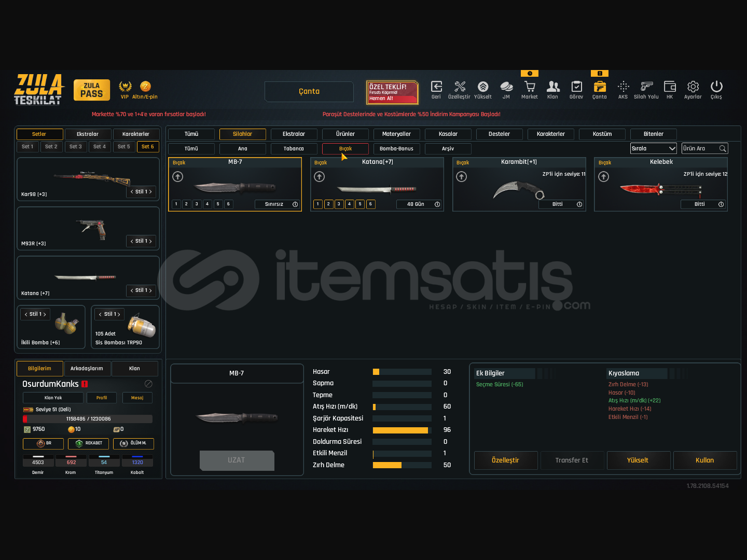Click the Hareket Hızı stat bar
This screenshot has height=560, width=747.
pos(402,430)
